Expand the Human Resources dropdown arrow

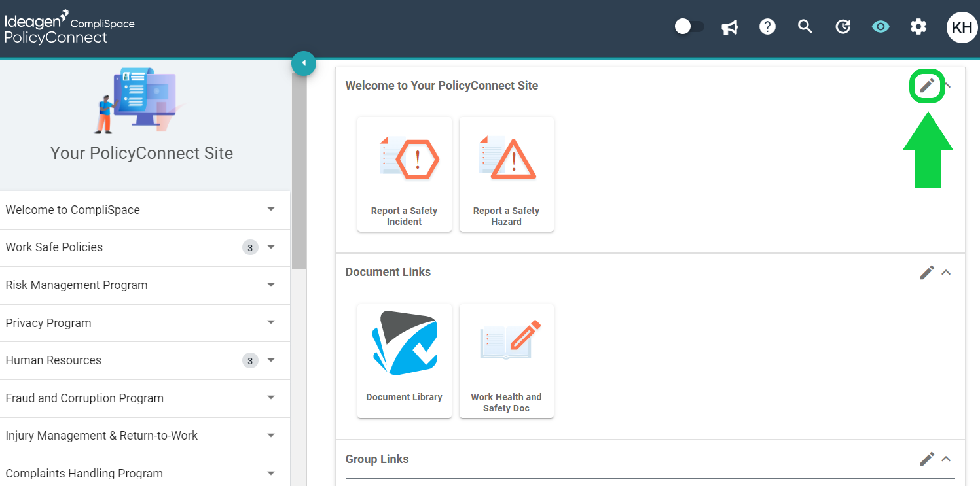271,360
